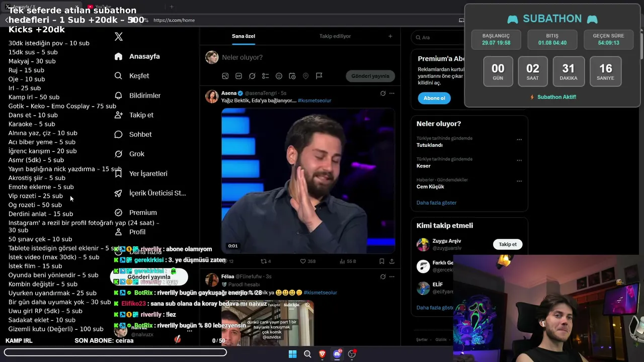
Task: Open Profil from the sidebar
Action: click(130, 232)
